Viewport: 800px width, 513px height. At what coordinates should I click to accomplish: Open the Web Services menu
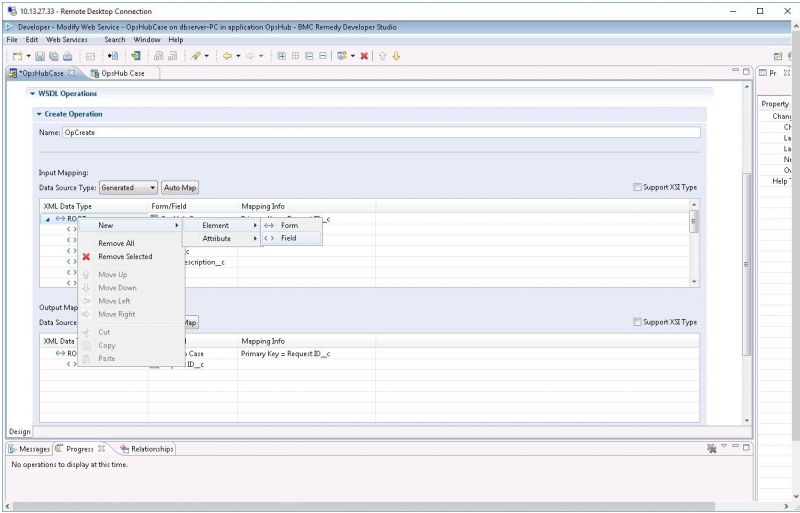coord(67,39)
